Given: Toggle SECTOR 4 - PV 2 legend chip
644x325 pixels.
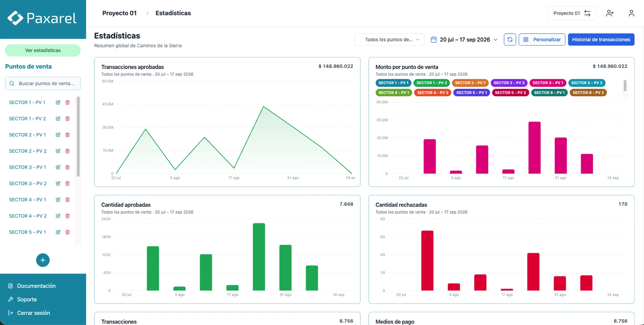Looking at the screenshot, I should pos(433,93).
